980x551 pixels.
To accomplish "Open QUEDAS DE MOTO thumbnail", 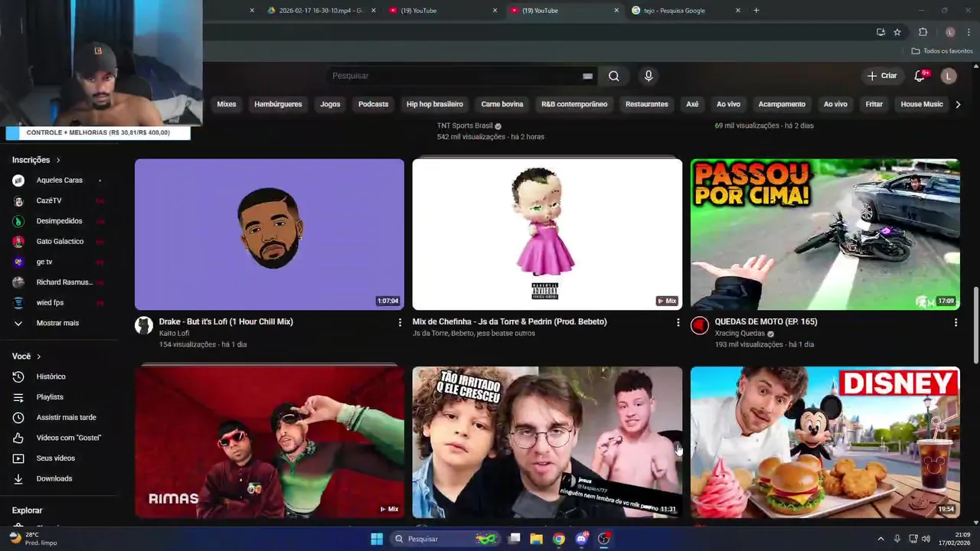I will coord(825,234).
